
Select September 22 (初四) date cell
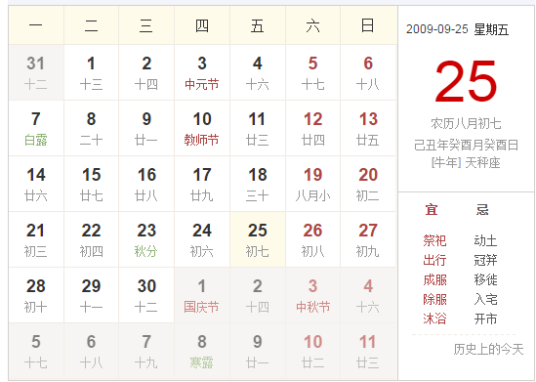coord(91,239)
